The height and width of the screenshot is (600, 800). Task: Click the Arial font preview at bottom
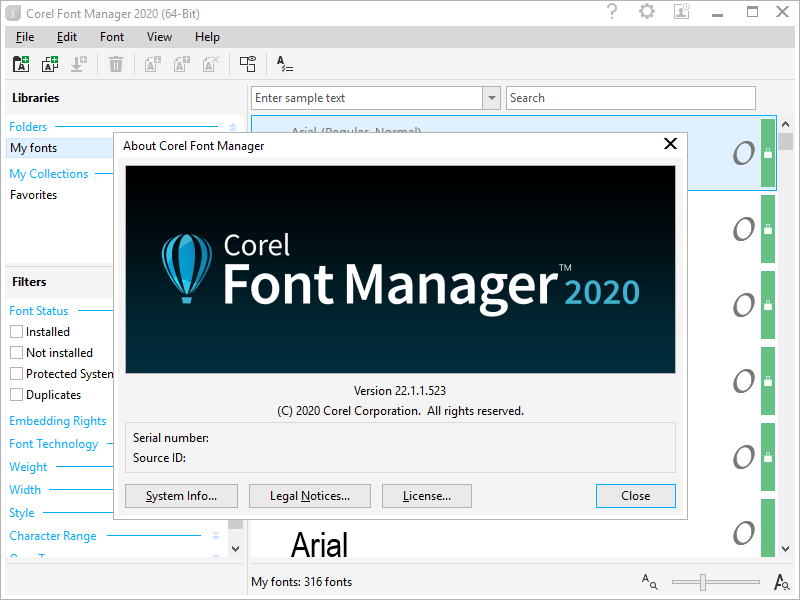[x=320, y=544]
